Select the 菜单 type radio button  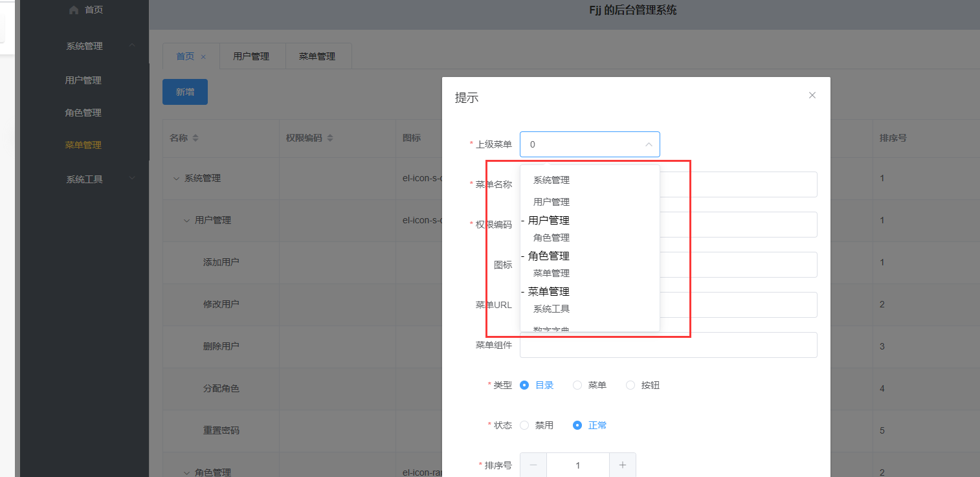(x=577, y=384)
